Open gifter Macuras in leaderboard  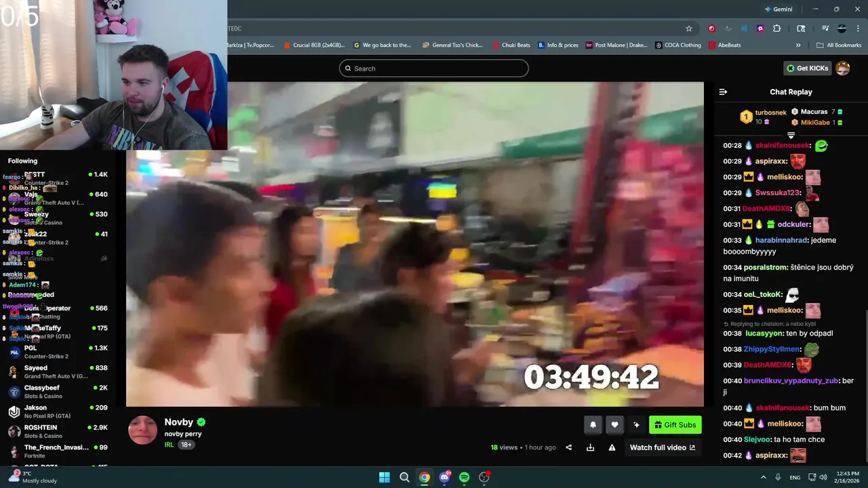[x=814, y=112]
